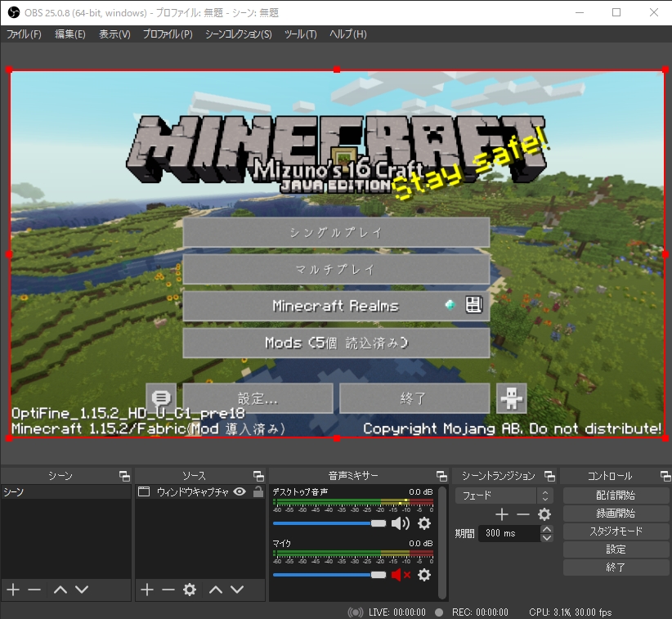Toggle visibility eye of ウィンドウキャプチャ source
672x619 pixels.
240,491
